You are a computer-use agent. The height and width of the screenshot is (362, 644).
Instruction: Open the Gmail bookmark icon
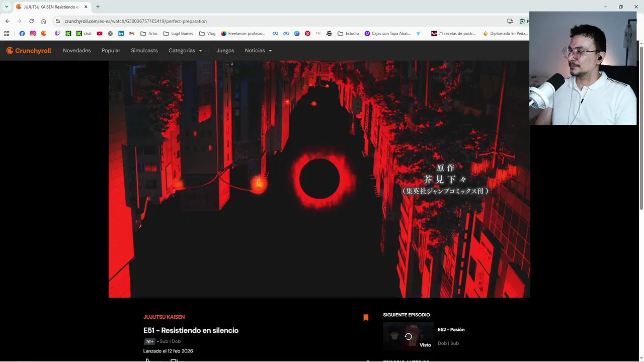click(132, 34)
